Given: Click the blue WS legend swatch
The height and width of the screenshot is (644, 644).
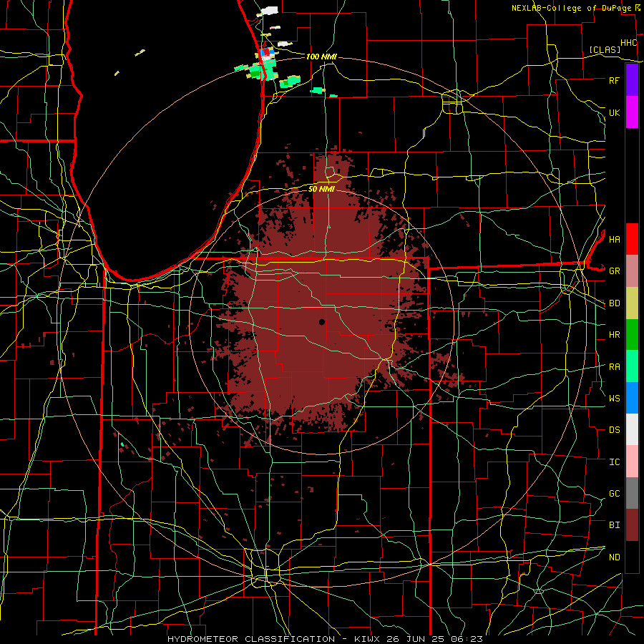Looking at the screenshot, I should click(632, 398).
